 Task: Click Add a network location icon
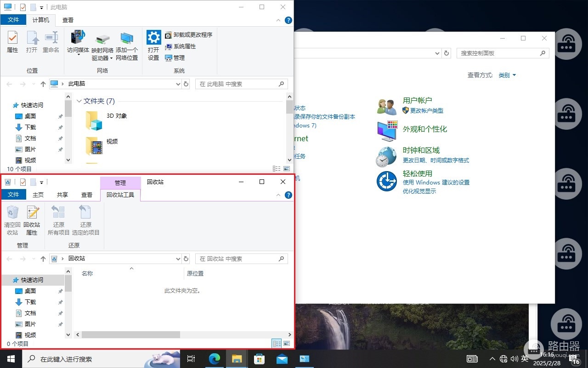click(127, 38)
